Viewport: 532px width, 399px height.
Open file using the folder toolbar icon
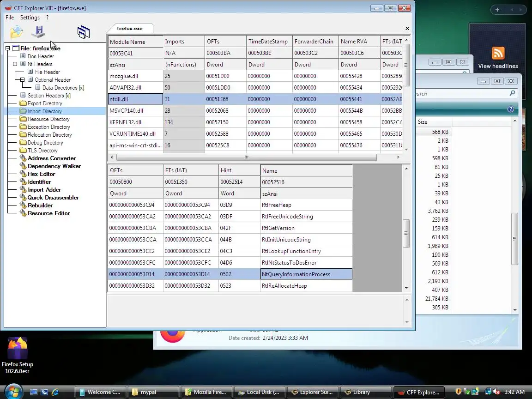16,32
